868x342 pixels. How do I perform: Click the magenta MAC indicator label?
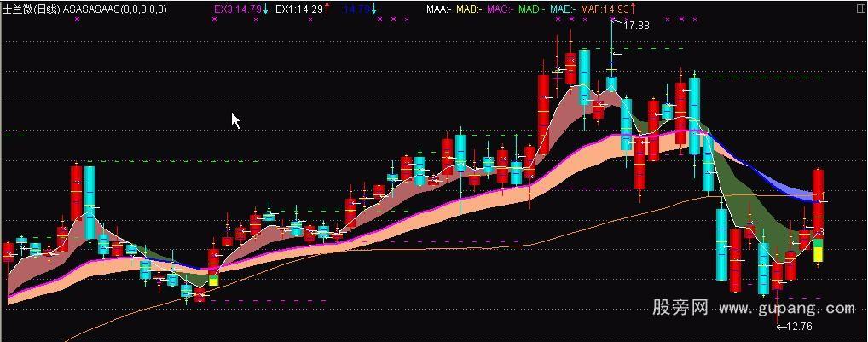point(499,9)
